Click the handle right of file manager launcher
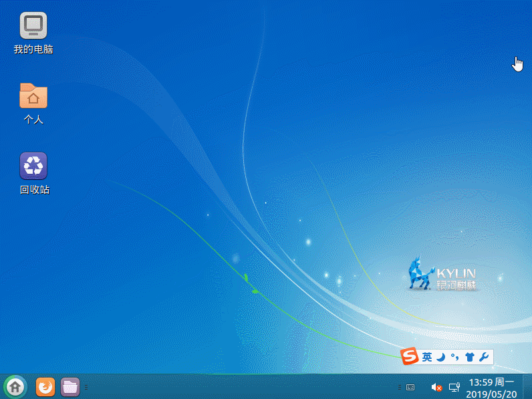Screen dimensions: 532x399 [x=86, y=387]
